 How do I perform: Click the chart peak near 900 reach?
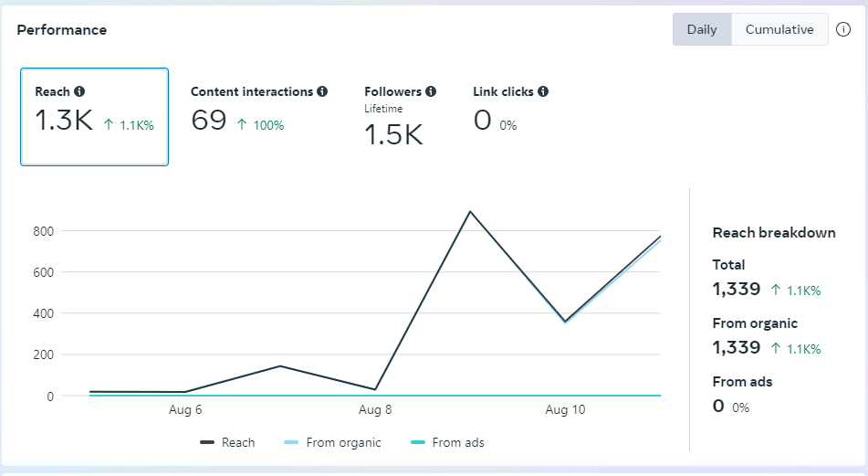pyautogui.click(x=470, y=211)
